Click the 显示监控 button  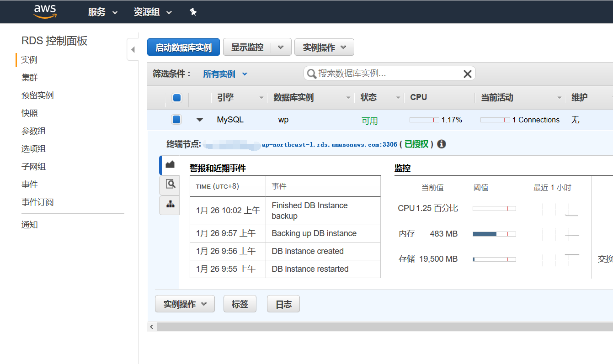(247, 47)
